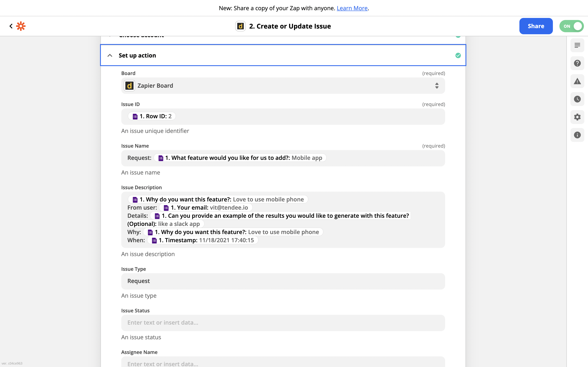This screenshot has width=588, height=367.
Task: Open the help question mark panel
Action: pyautogui.click(x=577, y=63)
